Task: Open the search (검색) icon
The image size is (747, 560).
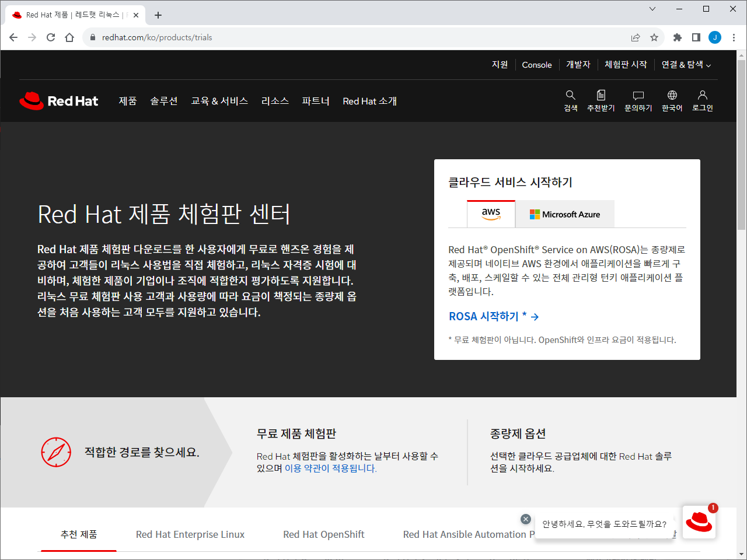Action: coord(570,100)
